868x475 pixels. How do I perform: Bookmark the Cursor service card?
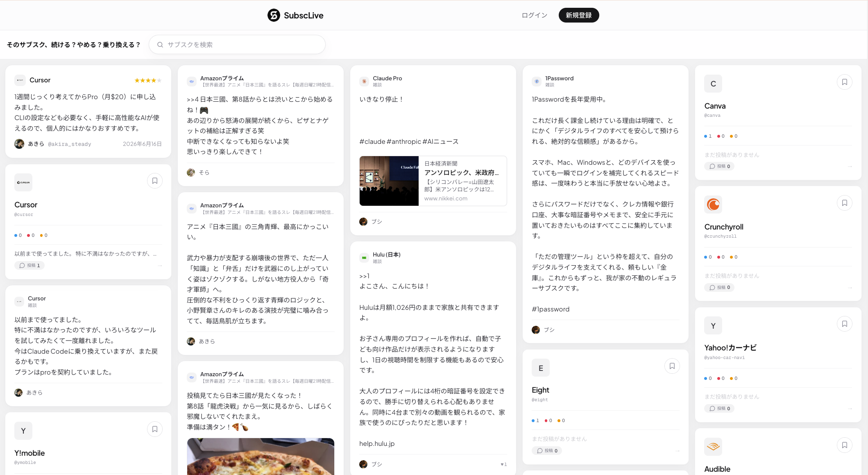(x=155, y=181)
